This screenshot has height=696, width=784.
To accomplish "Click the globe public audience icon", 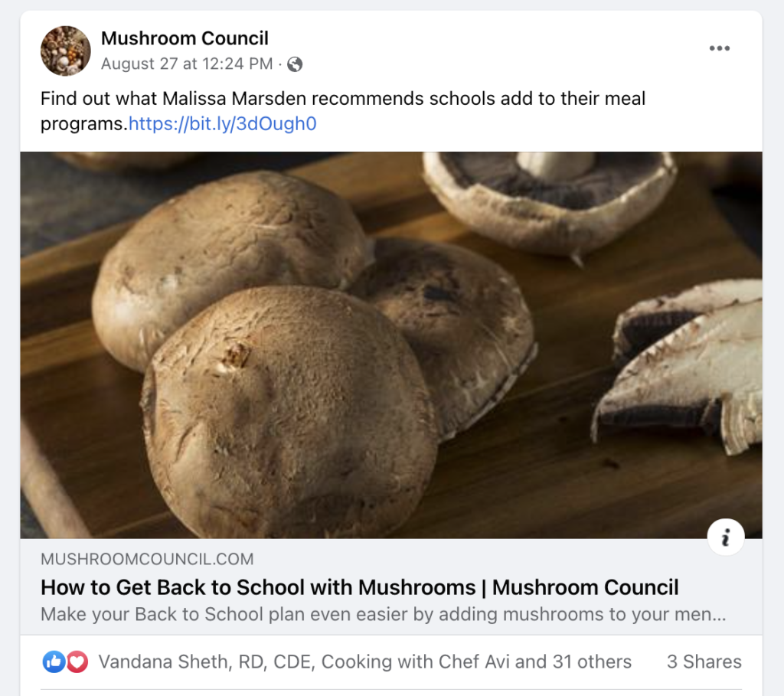I will point(295,64).
